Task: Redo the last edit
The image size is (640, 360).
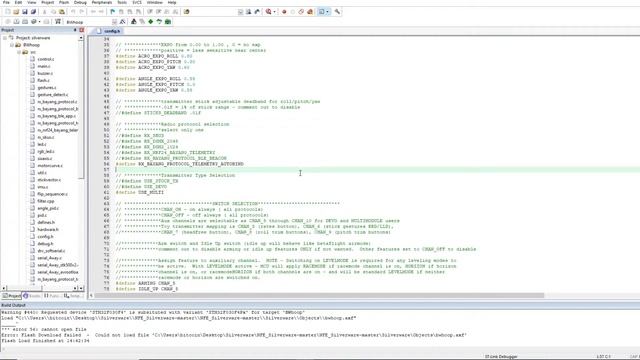Action: point(82,12)
